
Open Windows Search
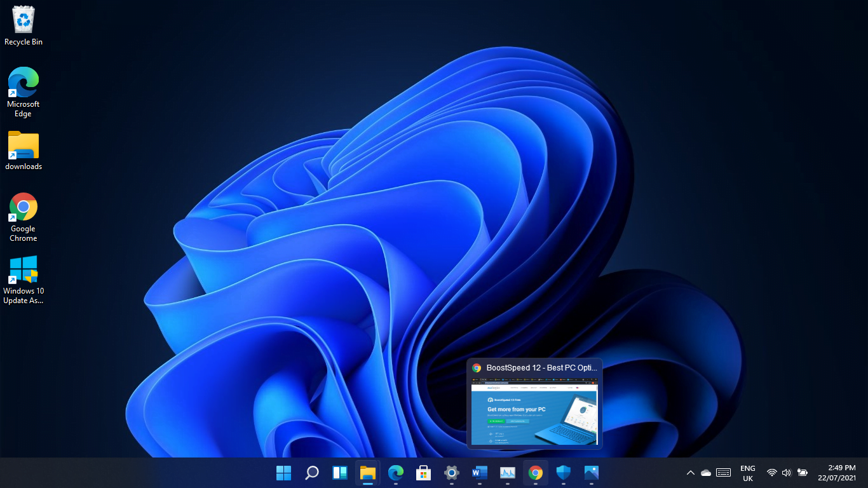pos(311,473)
